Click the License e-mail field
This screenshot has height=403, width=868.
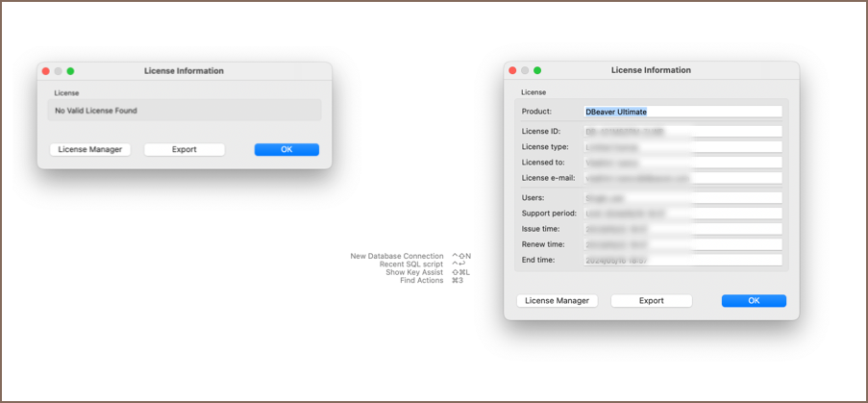pos(682,178)
